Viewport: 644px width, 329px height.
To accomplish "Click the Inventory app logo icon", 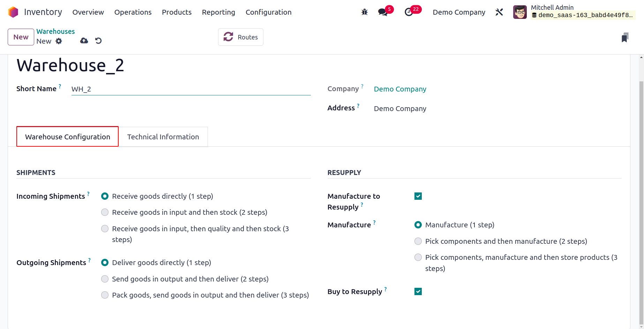I will coord(13,12).
